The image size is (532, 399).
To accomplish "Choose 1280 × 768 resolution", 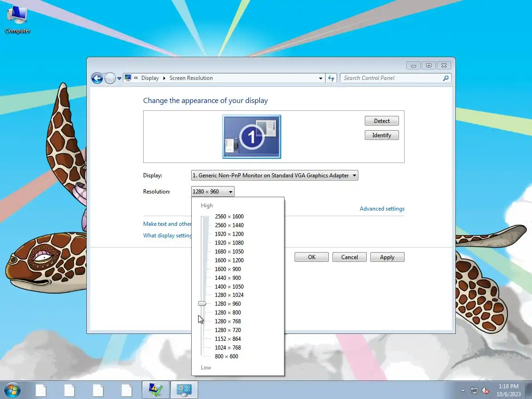I will [228, 321].
